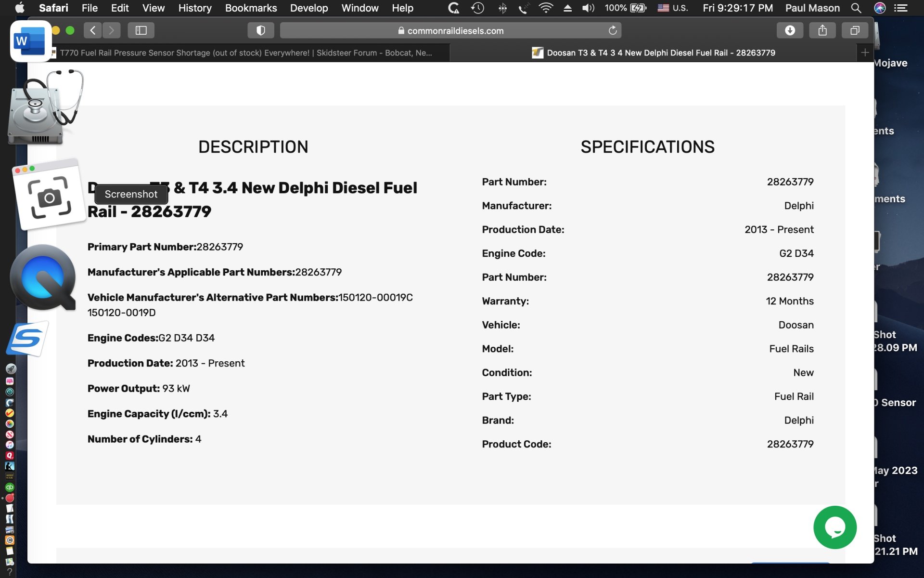Open the Bluetooth status menu

(502, 8)
